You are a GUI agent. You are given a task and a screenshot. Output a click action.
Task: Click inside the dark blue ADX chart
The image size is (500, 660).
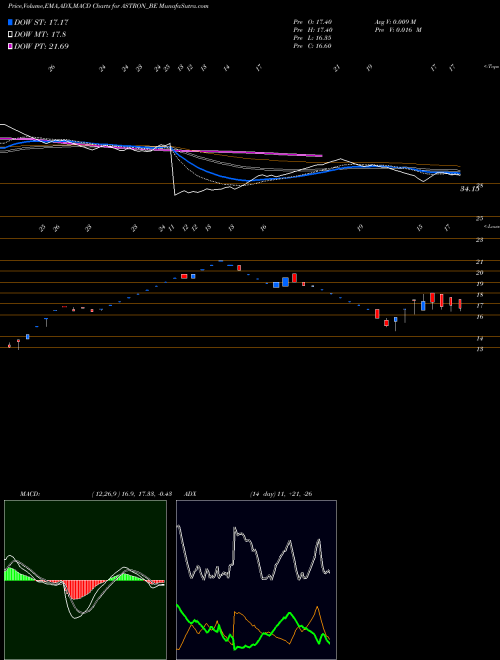256,580
